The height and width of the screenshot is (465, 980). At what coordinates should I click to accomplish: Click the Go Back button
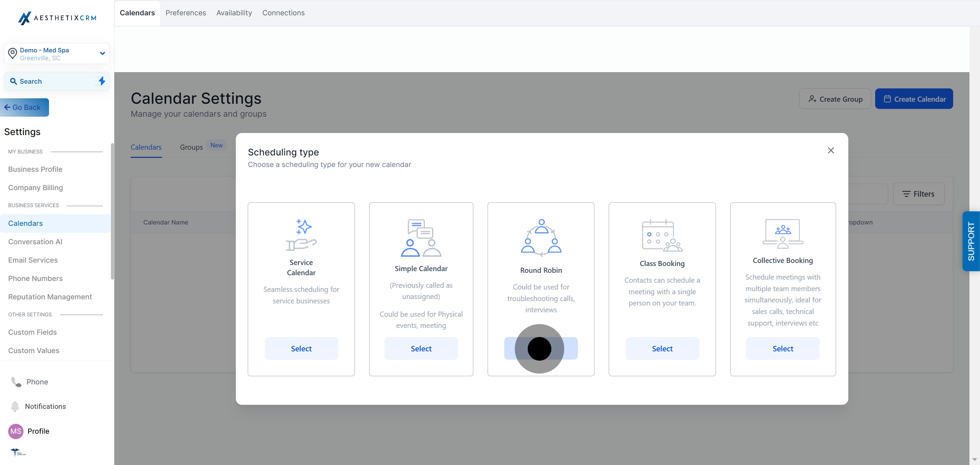(x=24, y=107)
